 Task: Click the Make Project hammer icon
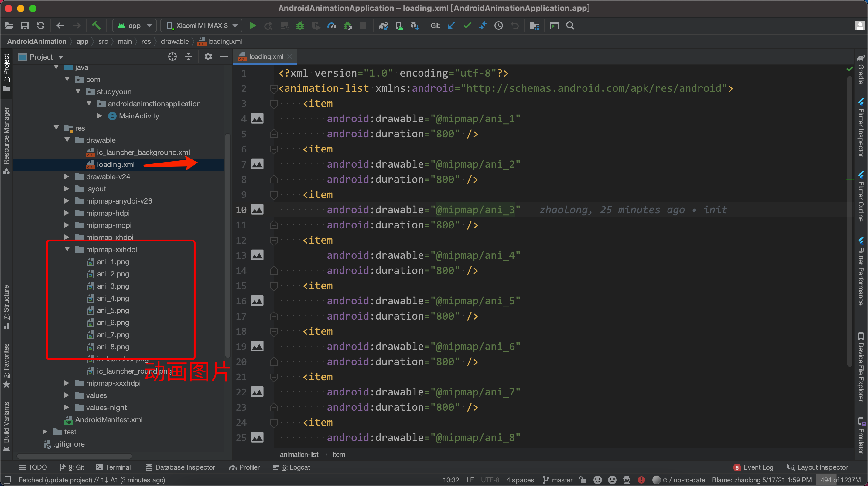tap(96, 26)
